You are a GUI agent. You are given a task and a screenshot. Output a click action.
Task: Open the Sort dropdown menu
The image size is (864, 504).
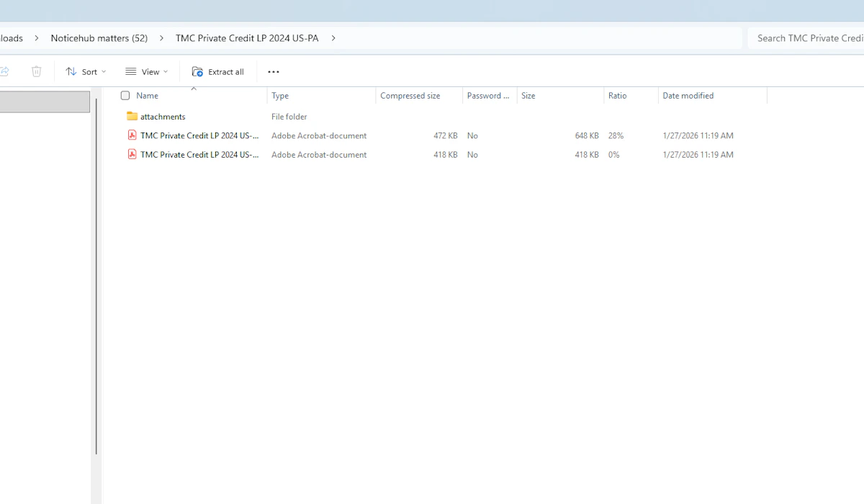[86, 71]
